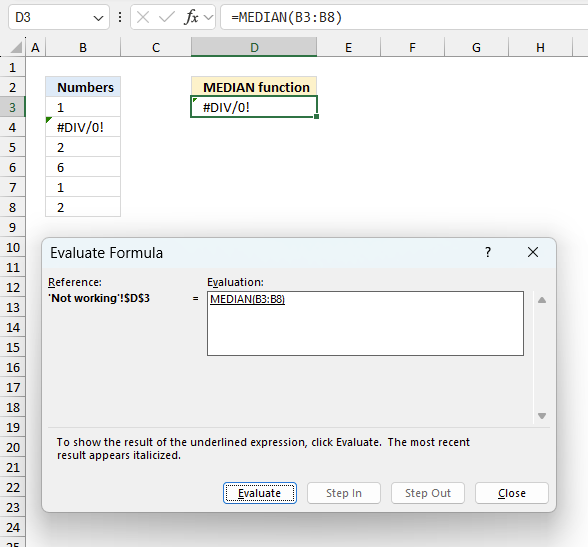
Task: Select row 2 header
Action: pos(12,87)
